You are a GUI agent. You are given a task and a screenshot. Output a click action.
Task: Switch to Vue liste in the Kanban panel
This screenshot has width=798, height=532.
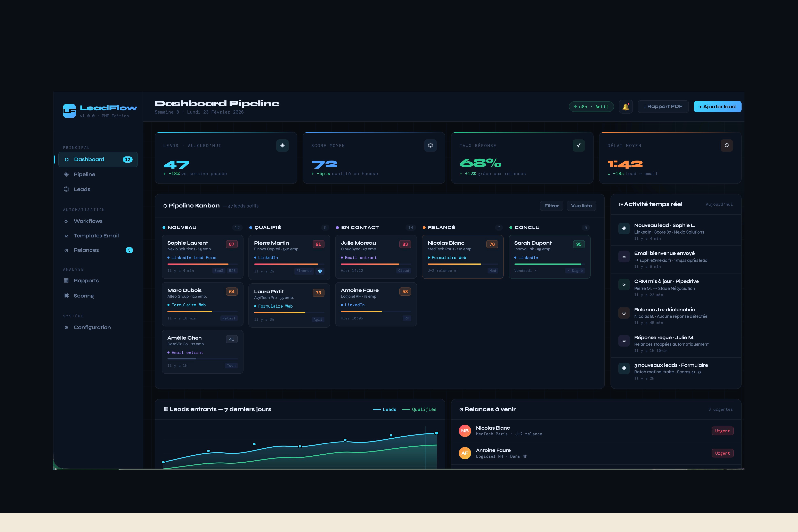581,206
